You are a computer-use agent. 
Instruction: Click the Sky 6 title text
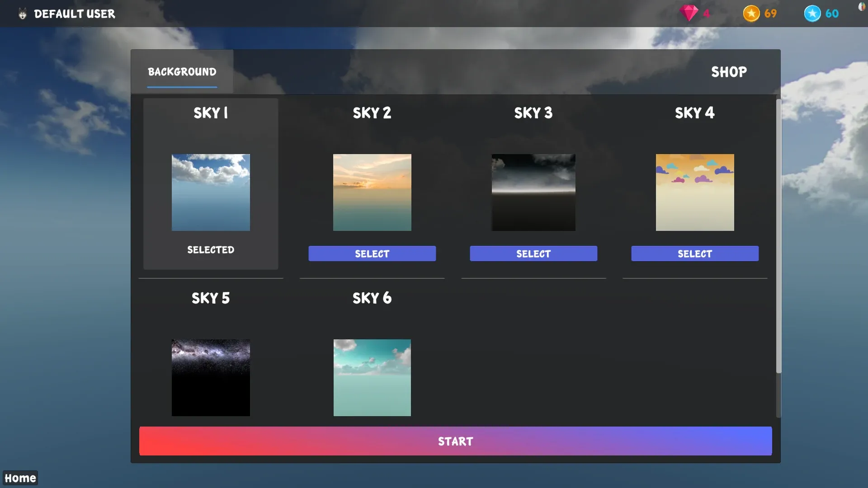372,298
